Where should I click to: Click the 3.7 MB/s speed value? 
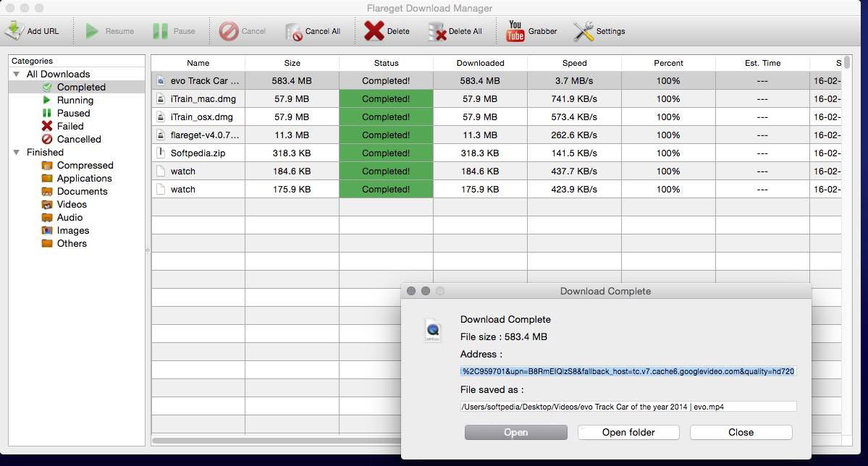click(x=574, y=81)
